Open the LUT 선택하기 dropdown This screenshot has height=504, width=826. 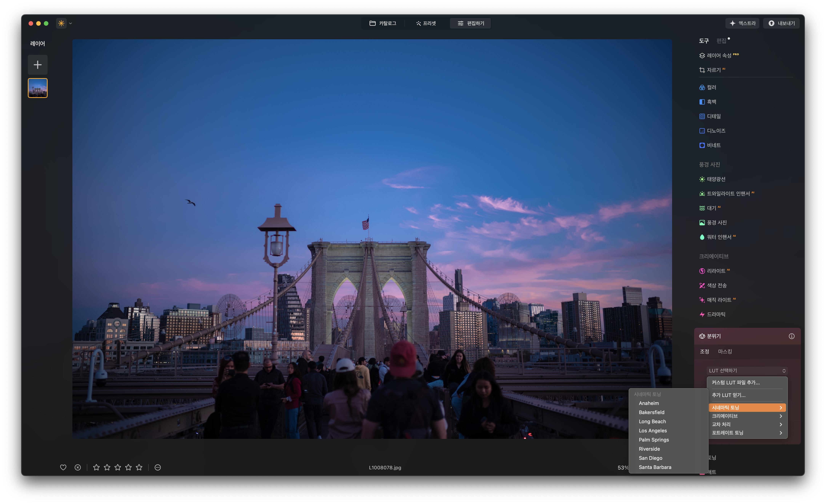(747, 370)
